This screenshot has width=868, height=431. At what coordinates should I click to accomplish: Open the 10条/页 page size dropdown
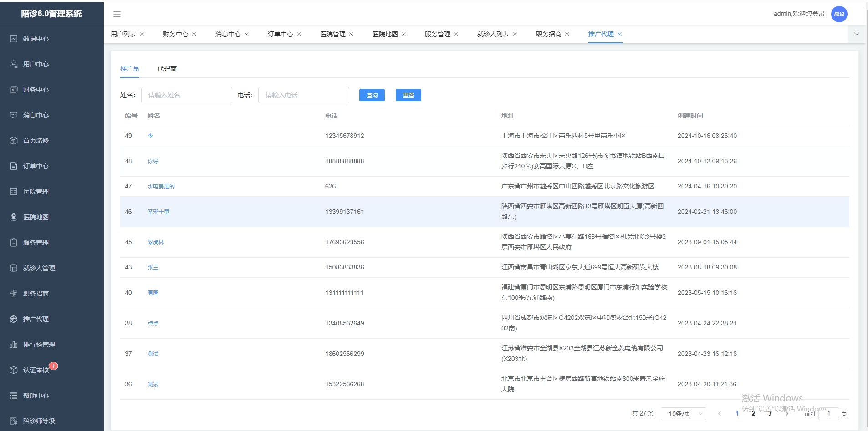click(x=683, y=414)
